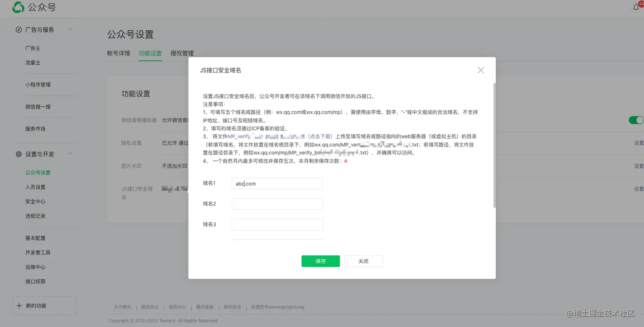Click the 广告与服务 compass icon

pos(19,30)
